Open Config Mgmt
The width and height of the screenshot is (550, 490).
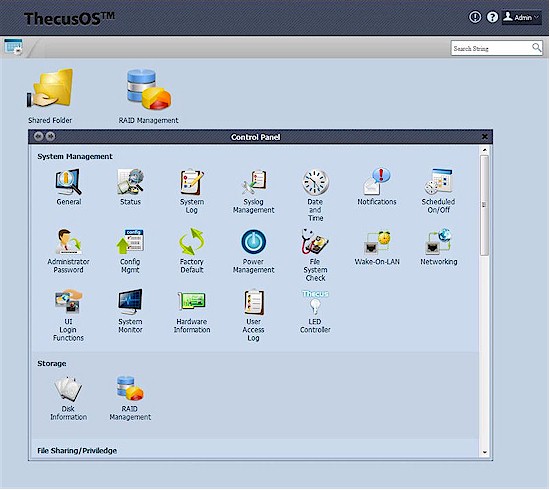coord(130,251)
